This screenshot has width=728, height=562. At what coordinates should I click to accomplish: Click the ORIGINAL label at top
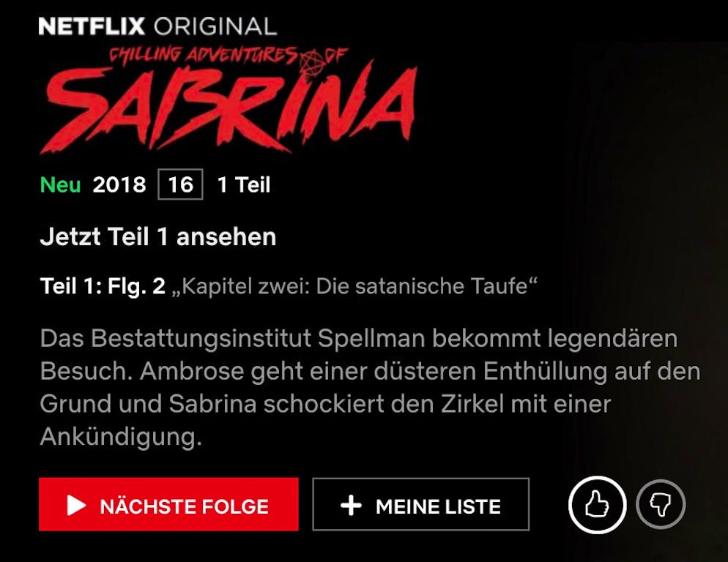(x=215, y=26)
